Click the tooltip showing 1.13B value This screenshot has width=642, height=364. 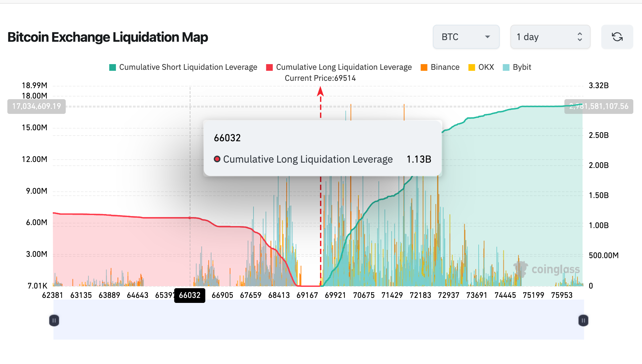coord(419,159)
